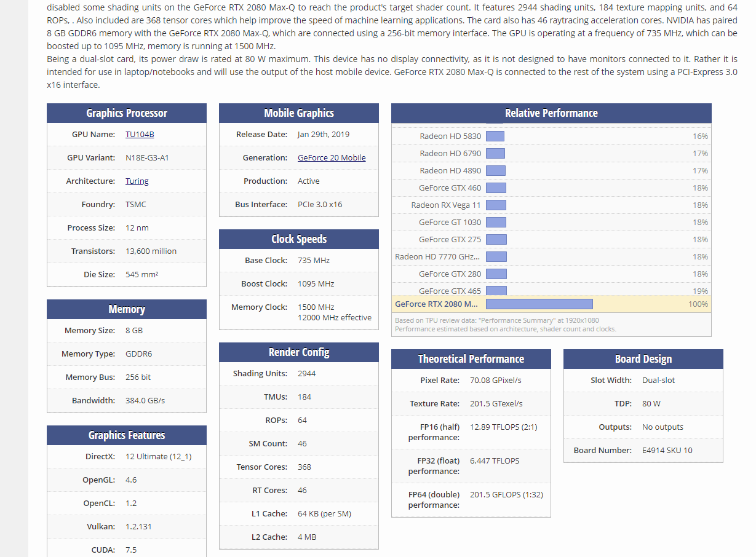Select Radeon HD 6790 performance entry
Viewport: 756px width, 557px height.
tap(450, 154)
